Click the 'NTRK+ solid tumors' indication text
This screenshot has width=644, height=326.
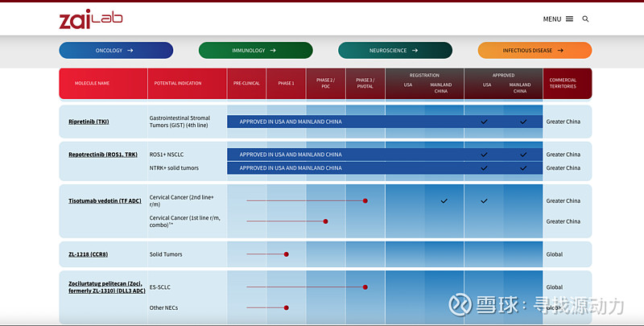coord(174,168)
